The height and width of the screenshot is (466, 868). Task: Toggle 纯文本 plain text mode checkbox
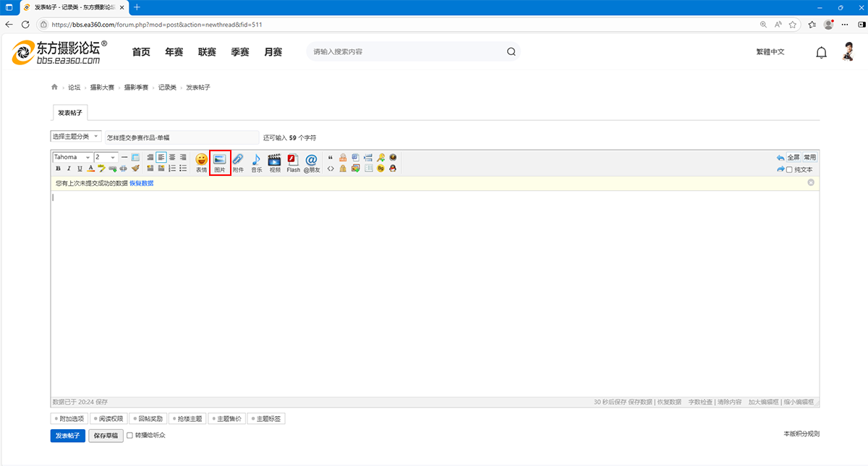click(790, 169)
